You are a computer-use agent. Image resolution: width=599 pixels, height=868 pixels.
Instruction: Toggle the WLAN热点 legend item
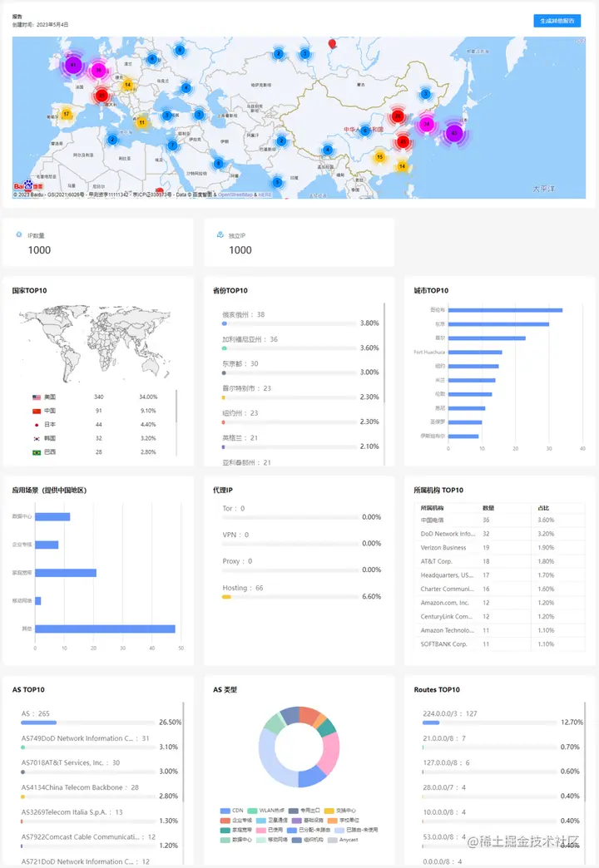point(265,811)
